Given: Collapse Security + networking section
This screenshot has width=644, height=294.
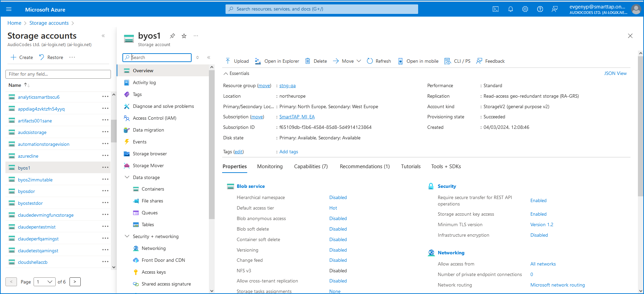Looking at the screenshot, I should 127,236.
